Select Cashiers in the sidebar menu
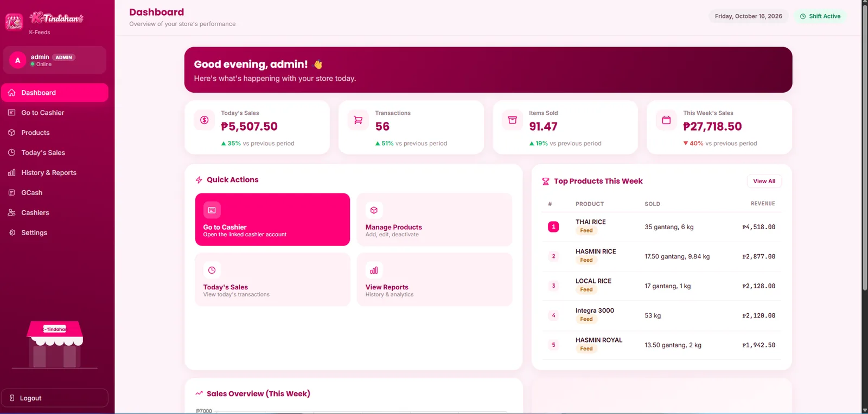This screenshot has width=868, height=414. pos(55,213)
